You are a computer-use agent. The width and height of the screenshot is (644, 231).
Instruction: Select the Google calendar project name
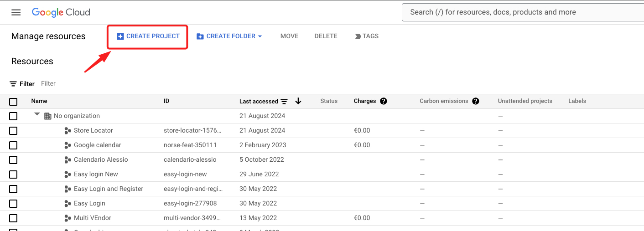point(98,145)
